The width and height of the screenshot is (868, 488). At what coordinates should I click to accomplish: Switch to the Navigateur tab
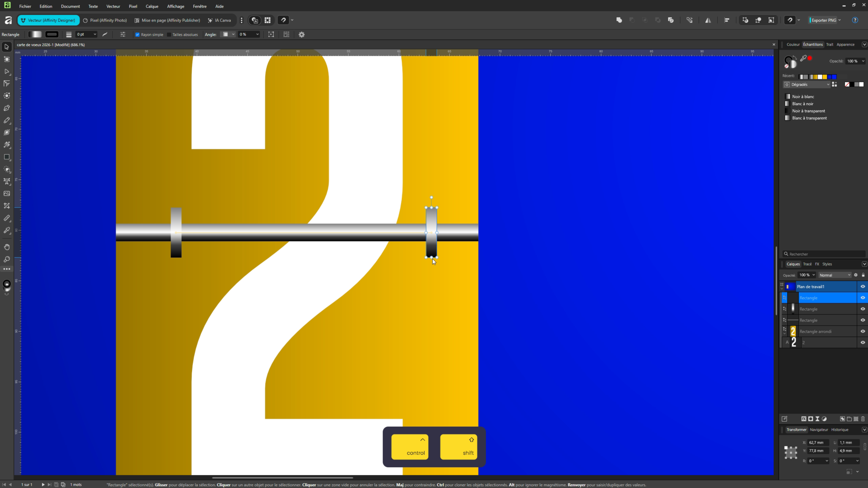(x=818, y=430)
